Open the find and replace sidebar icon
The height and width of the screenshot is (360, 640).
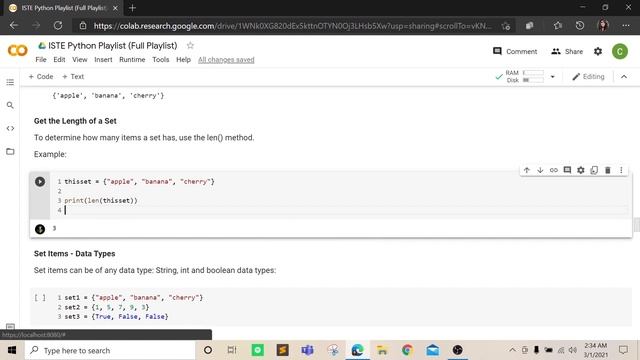10,105
